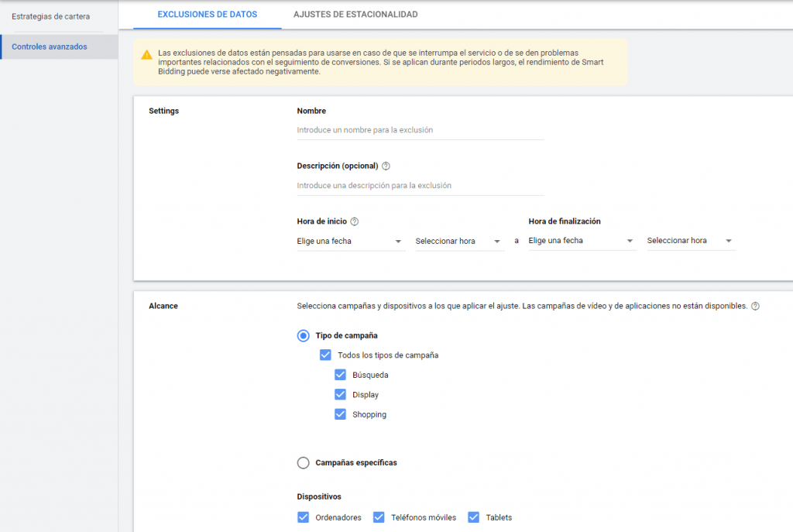Image resolution: width=793 pixels, height=532 pixels.
Task: Uncheck the Ordenadores device checkbox
Action: [x=303, y=517]
